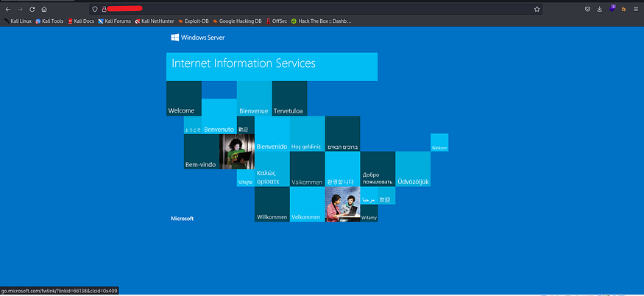
Task: Open the browser home page icon
Action: (44, 9)
